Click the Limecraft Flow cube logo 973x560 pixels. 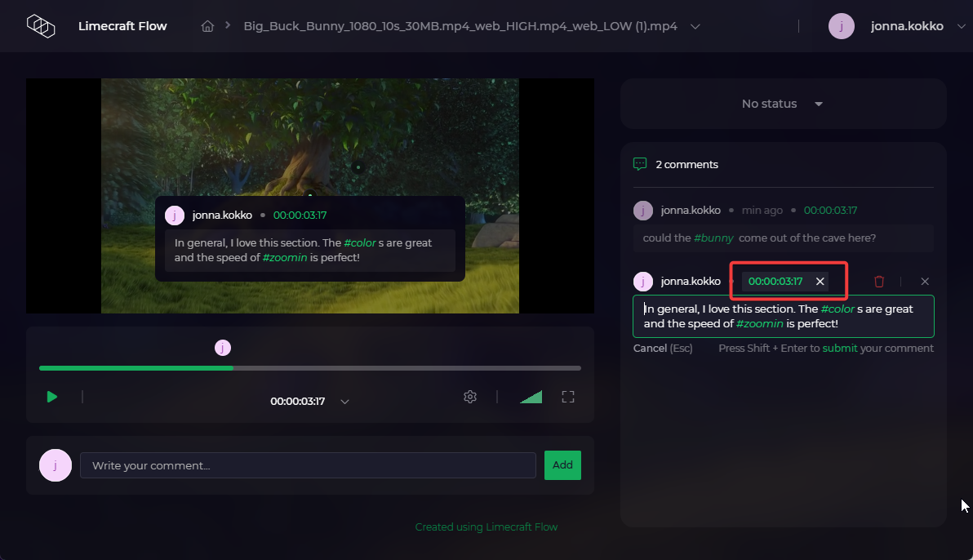tap(41, 26)
